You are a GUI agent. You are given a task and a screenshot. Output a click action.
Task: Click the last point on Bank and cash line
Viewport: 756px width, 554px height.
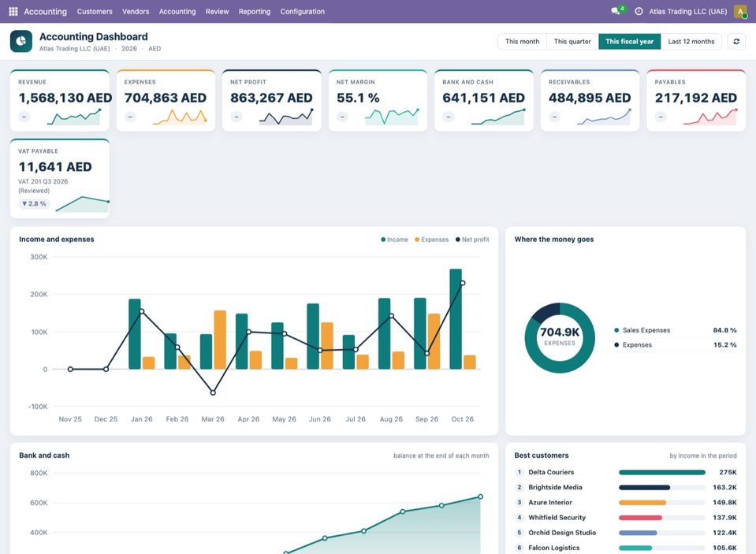coord(480,496)
